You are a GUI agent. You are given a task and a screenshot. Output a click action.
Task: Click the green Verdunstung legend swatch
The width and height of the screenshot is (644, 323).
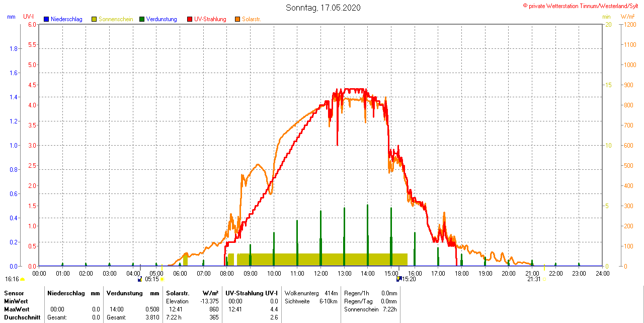click(x=142, y=19)
